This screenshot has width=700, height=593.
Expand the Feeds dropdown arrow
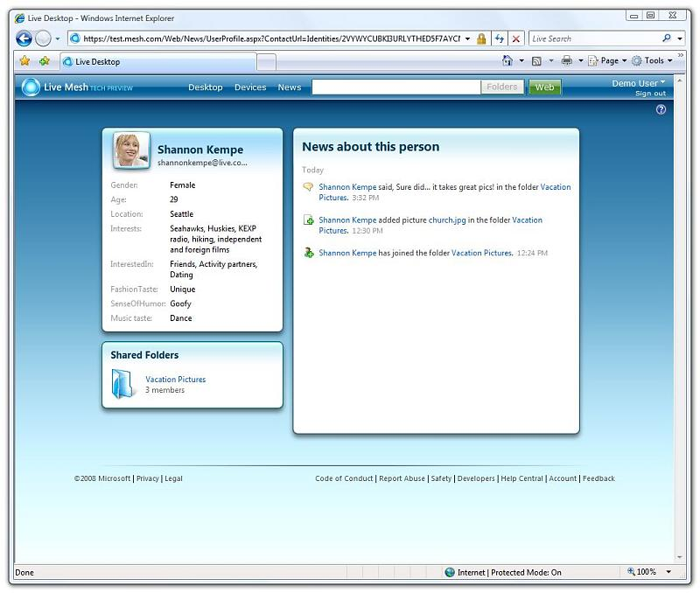pyautogui.click(x=551, y=60)
